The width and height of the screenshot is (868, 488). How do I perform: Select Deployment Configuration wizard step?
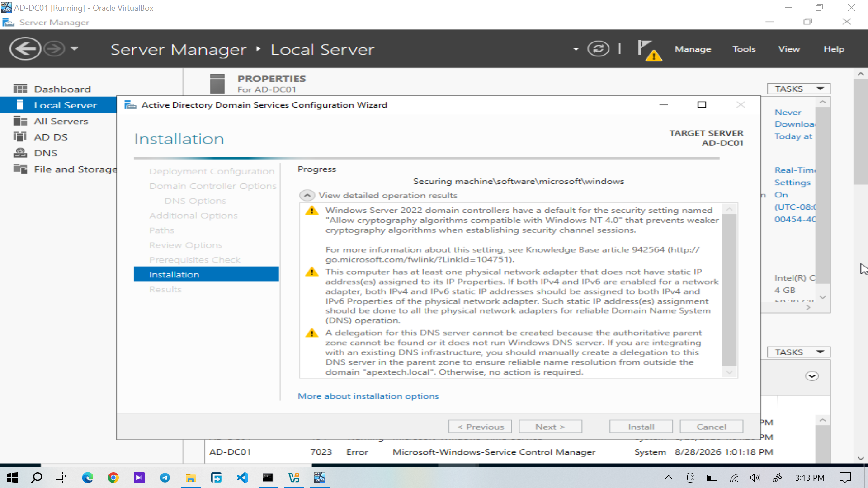pyautogui.click(x=212, y=171)
